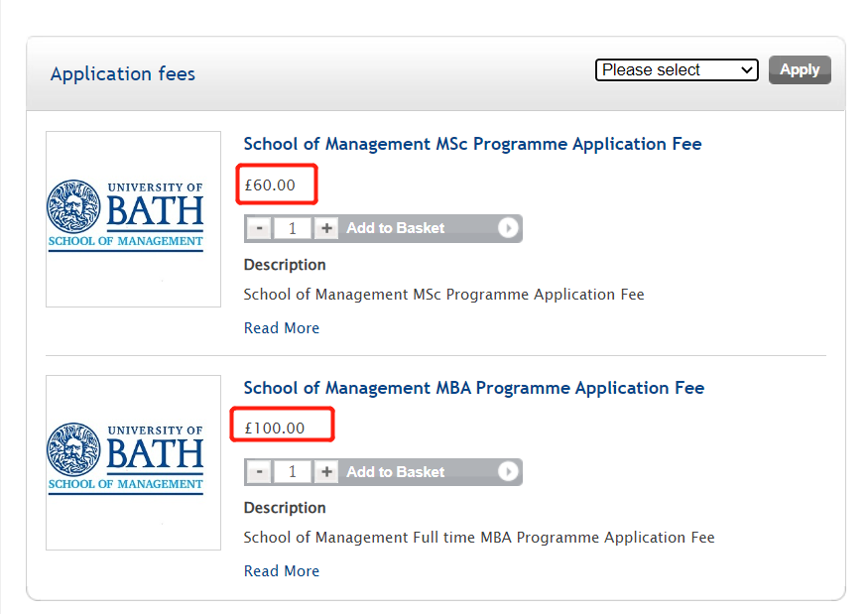Open the MSc Programme Application Fee title link
This screenshot has height=614, width=868.
[x=472, y=144]
